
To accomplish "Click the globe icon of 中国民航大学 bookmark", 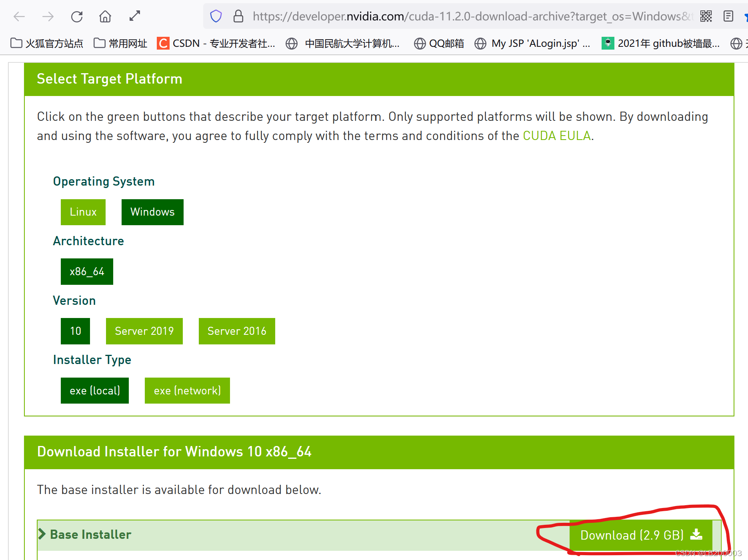I will coord(292,43).
